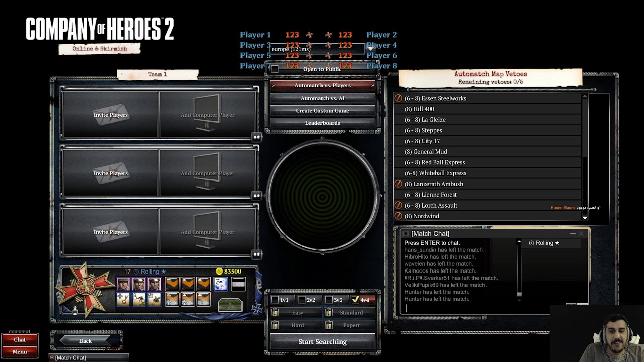644x362 pixels.
Task: Open the first winter vehicle skin slot
Action: pos(172,300)
